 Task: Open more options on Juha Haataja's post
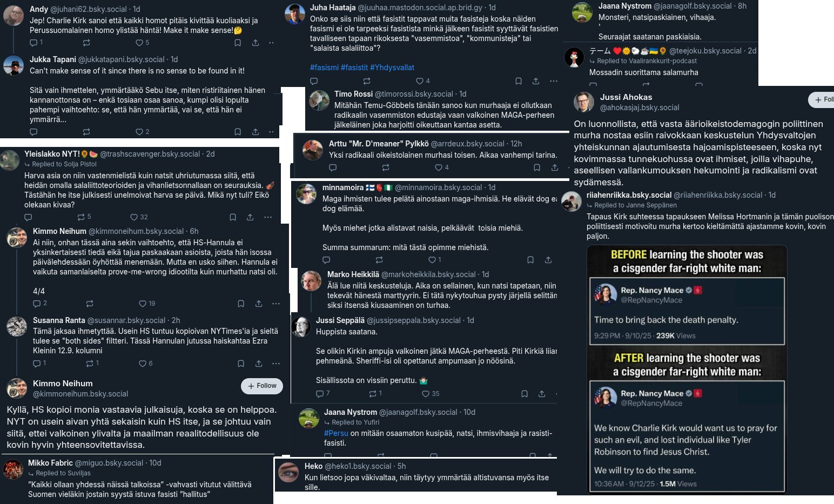pos(553,81)
